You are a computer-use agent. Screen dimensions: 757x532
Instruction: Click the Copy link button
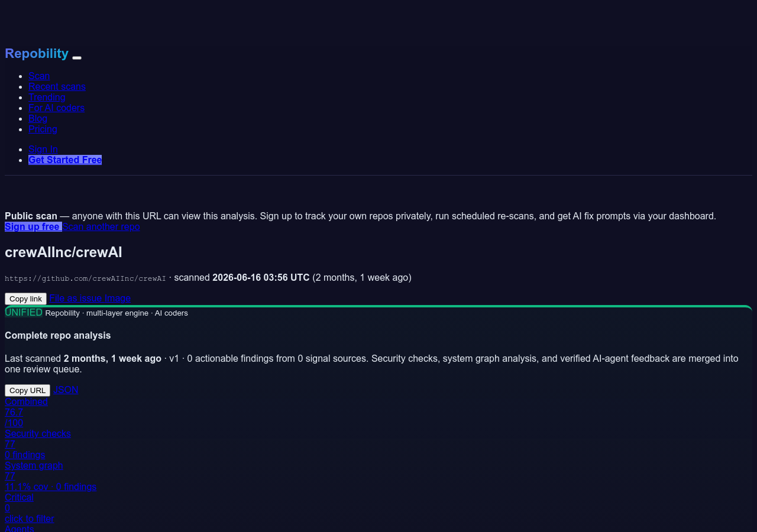click(x=25, y=299)
